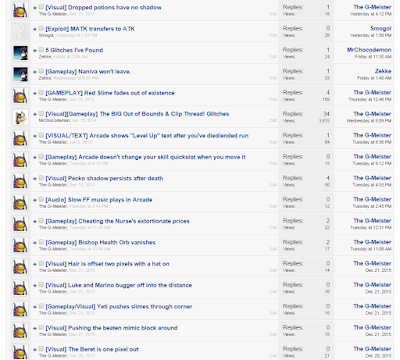Tick checkbox for 'MATK transfers to ATK' thread
Viewport: 400px width, 360px height.
point(41,28)
